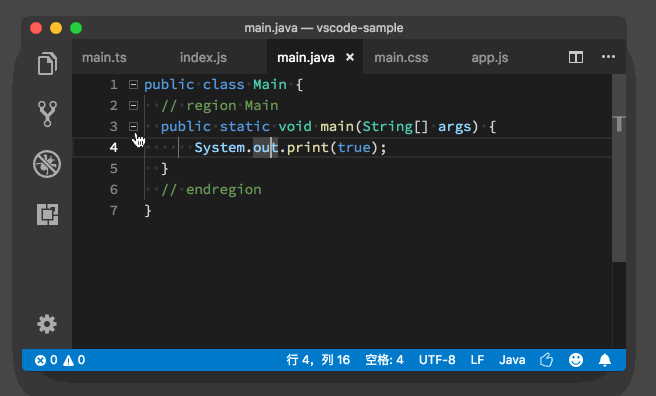
Task: Open errors and warnings count panel
Action: tap(60, 360)
